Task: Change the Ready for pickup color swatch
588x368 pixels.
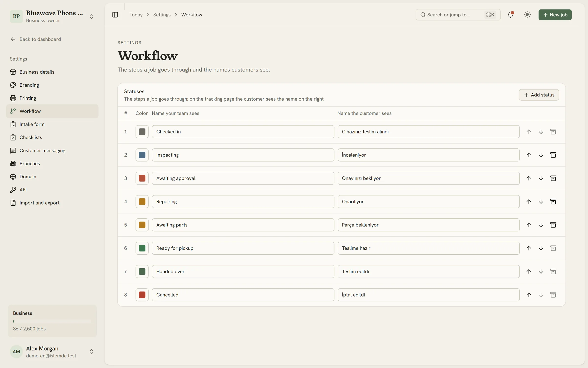Action: tap(142, 248)
